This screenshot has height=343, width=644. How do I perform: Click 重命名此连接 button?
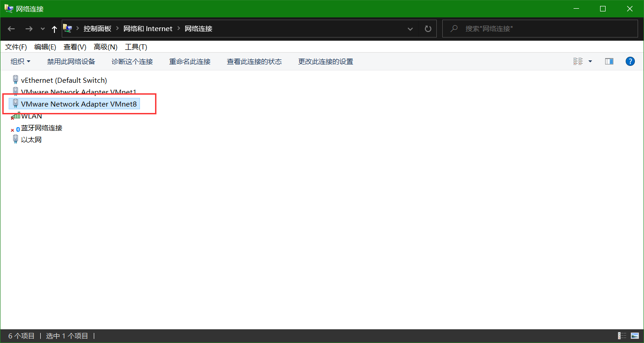point(190,61)
